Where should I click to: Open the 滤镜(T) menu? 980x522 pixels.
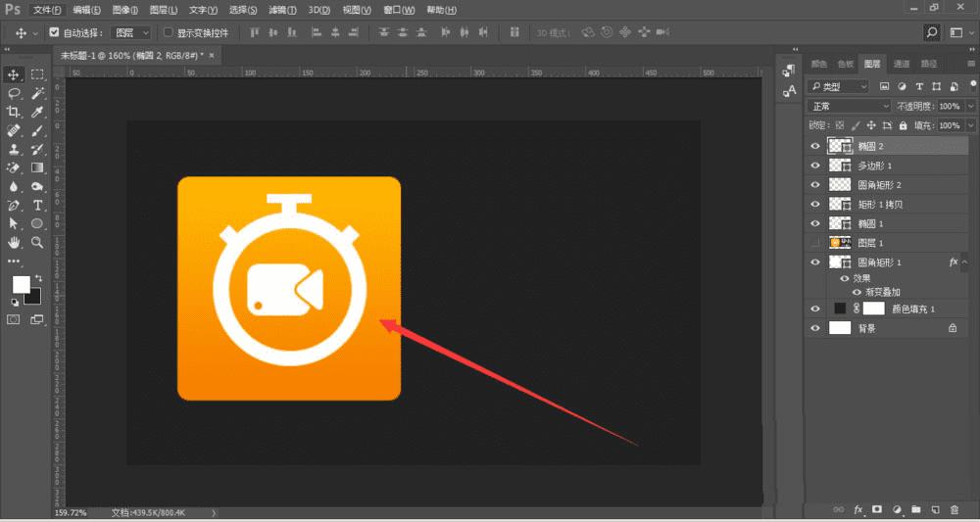pyautogui.click(x=282, y=10)
